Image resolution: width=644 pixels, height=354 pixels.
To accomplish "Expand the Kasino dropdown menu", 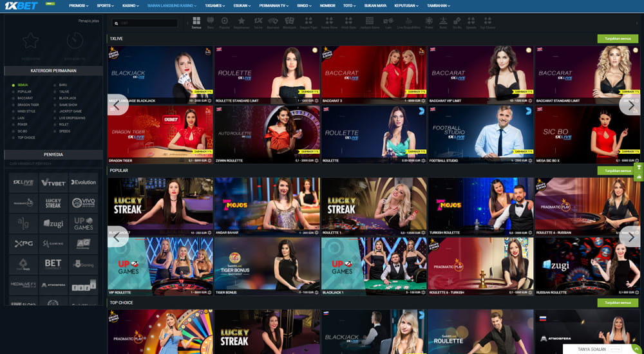I will point(131,6).
